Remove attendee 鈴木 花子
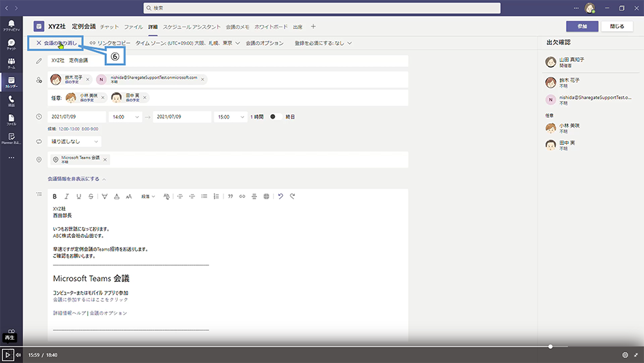 coord(88,79)
